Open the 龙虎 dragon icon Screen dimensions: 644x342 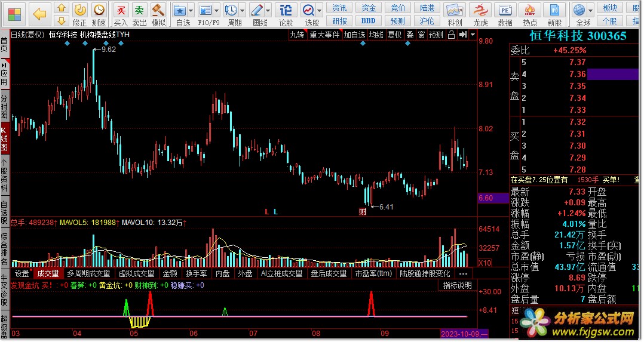pos(480,14)
